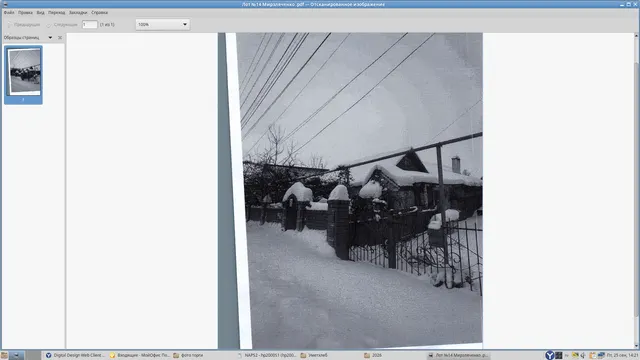
Task: Go to previous page with Предыдущая button
Action: (x=24, y=24)
